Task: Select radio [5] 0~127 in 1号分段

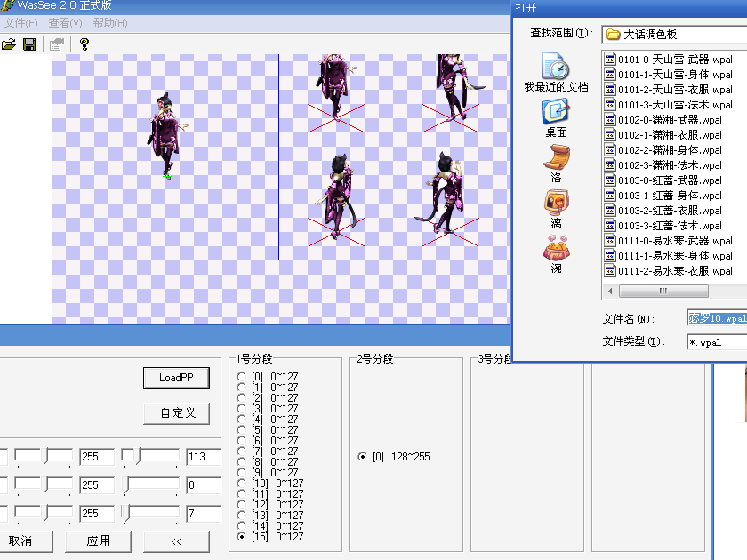Action: (242, 430)
